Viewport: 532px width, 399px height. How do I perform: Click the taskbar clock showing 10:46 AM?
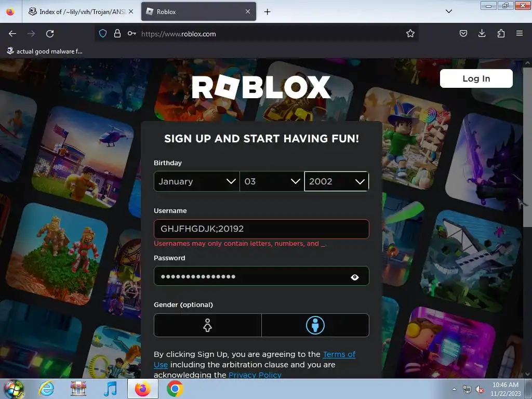(505, 389)
